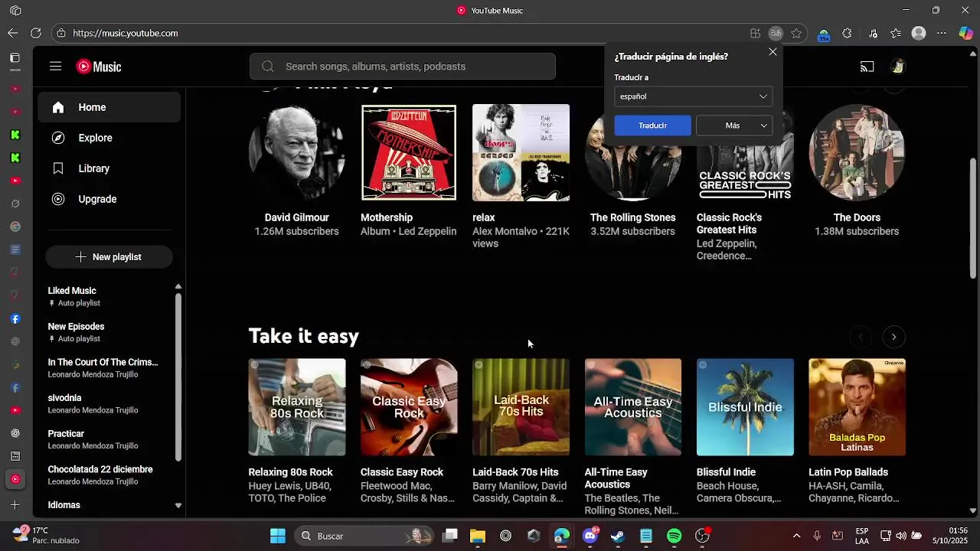980x551 pixels.
Task: Open the speed meter extension icon
Action: click(x=824, y=34)
